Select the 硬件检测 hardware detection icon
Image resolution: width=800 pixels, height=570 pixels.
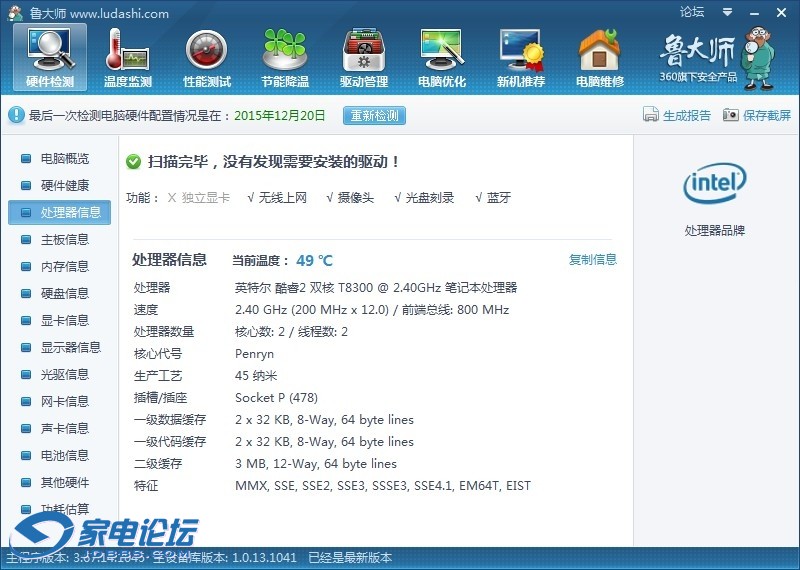pos(49,56)
